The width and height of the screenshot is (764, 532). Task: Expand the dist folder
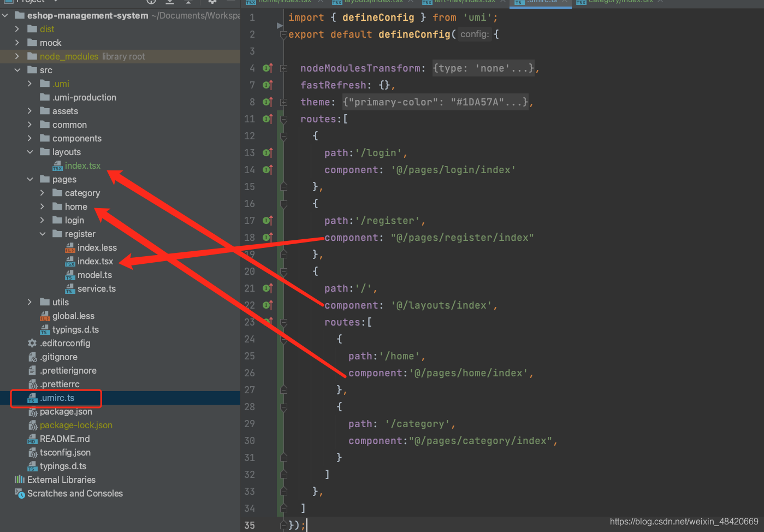pyautogui.click(x=17, y=29)
